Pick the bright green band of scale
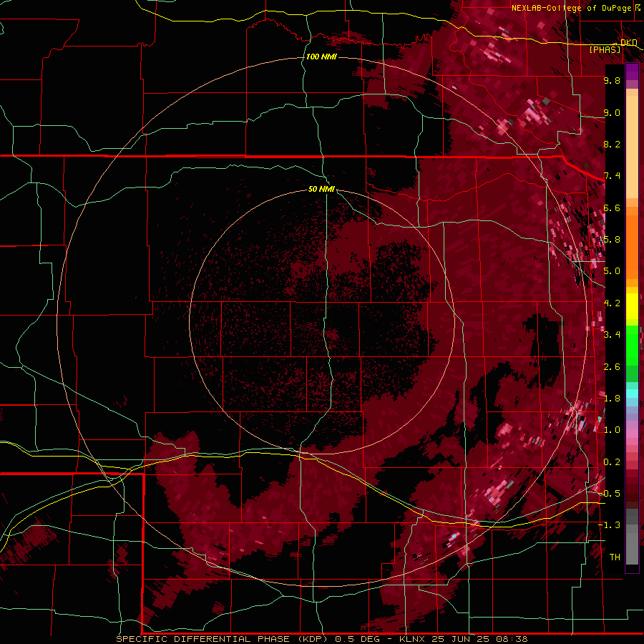This screenshot has height=644, width=644. coord(632,345)
